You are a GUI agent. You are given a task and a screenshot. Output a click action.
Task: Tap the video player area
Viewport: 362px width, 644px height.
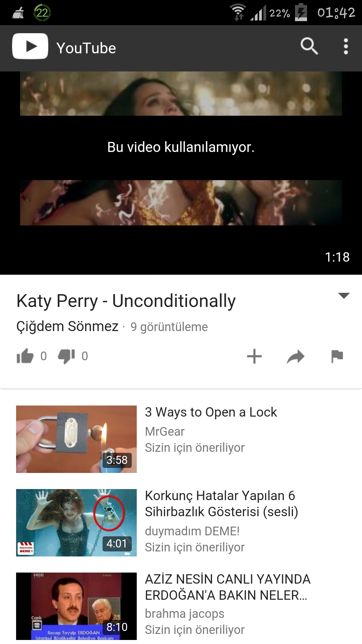pos(181,173)
